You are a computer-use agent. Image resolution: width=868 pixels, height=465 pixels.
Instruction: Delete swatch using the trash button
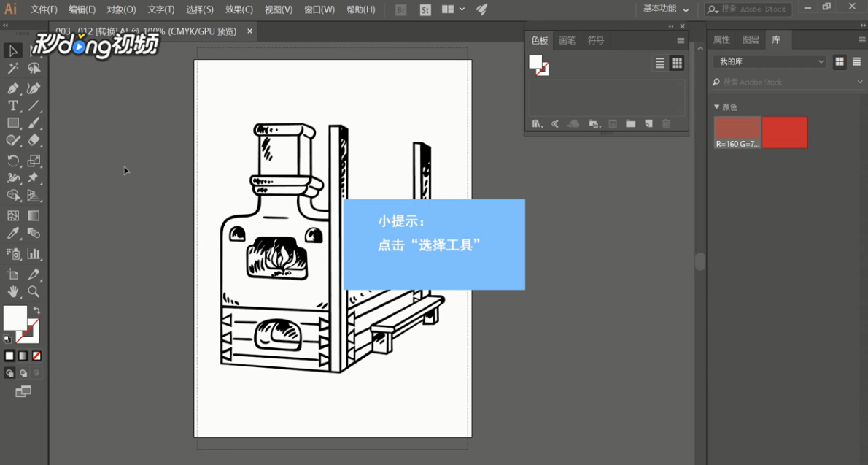pyautogui.click(x=666, y=123)
